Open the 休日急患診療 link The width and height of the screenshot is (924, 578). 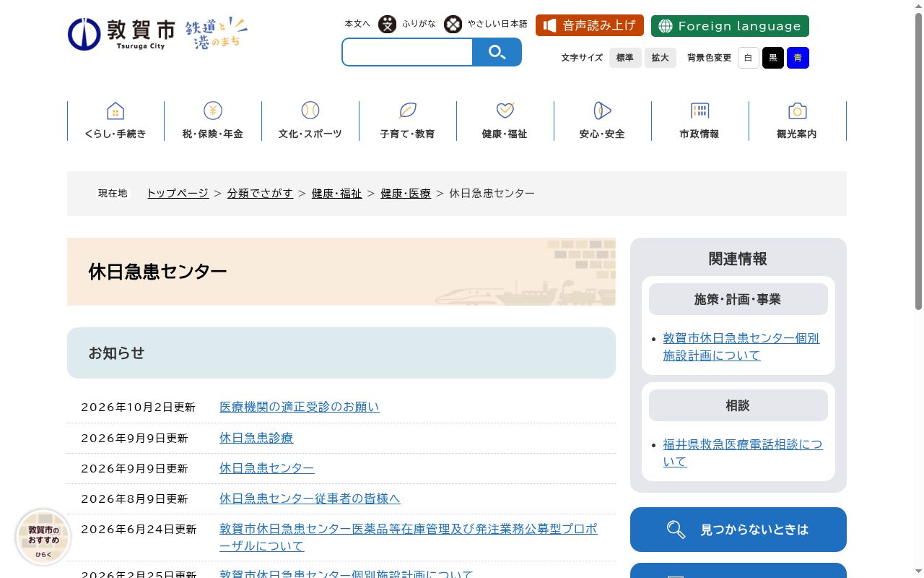click(x=256, y=438)
